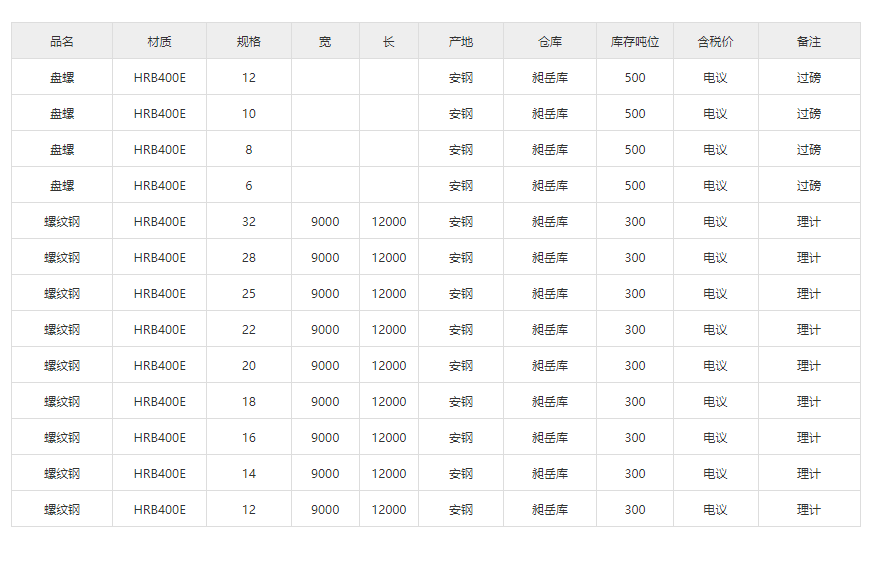Select the 备注 column header
The height and width of the screenshot is (568, 883).
point(809,41)
